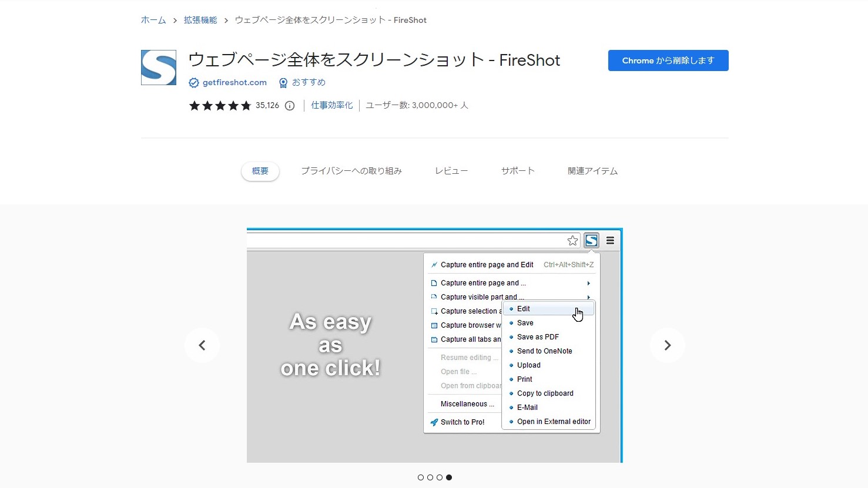Click ホーム breadcrumb link
The image size is (868, 488).
[153, 20]
